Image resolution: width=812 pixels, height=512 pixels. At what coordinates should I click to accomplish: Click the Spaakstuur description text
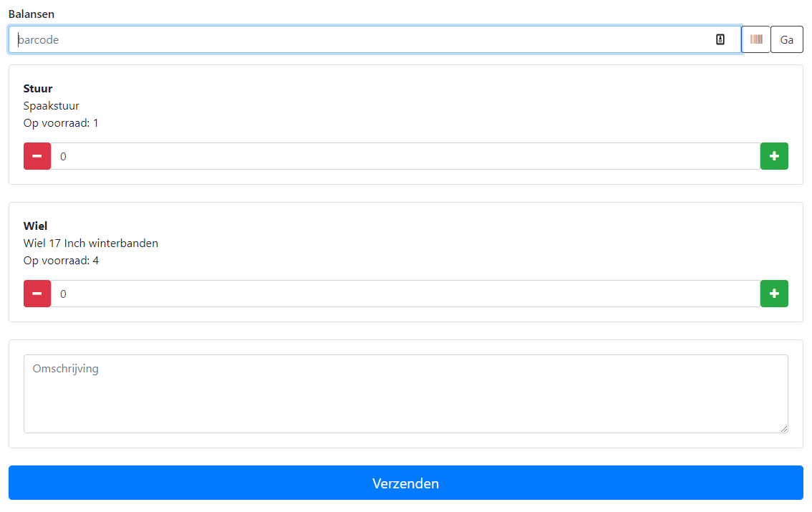point(52,106)
